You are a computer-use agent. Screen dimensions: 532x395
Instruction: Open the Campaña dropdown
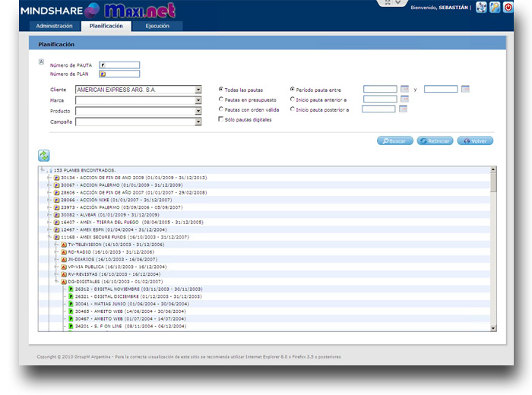tap(198, 122)
